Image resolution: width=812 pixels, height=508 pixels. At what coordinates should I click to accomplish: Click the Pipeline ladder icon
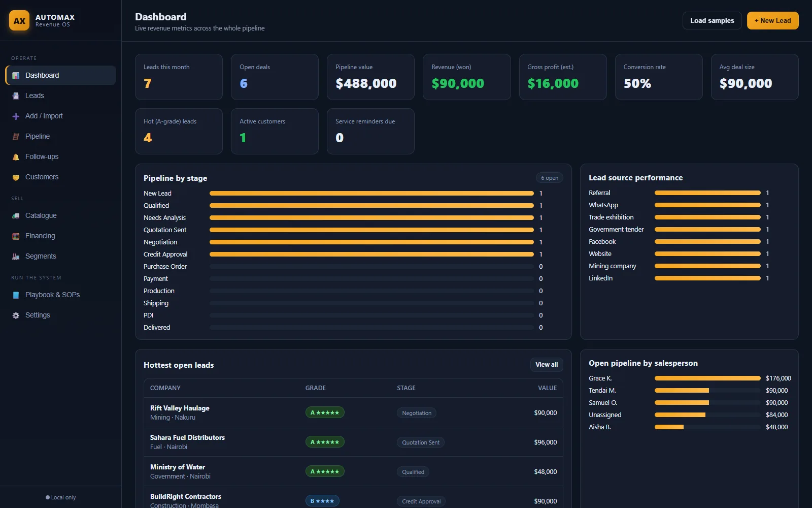tap(16, 137)
